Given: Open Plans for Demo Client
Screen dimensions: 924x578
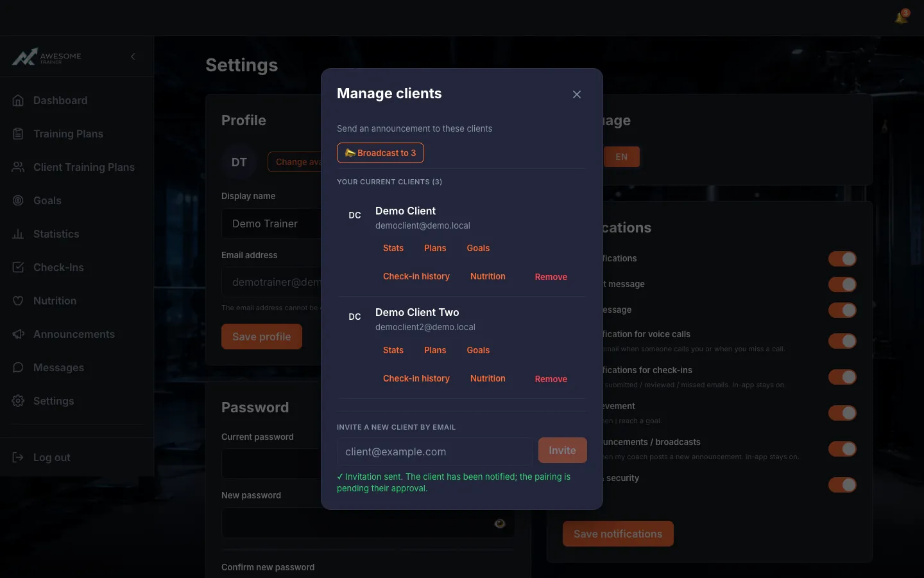Looking at the screenshot, I should point(435,248).
